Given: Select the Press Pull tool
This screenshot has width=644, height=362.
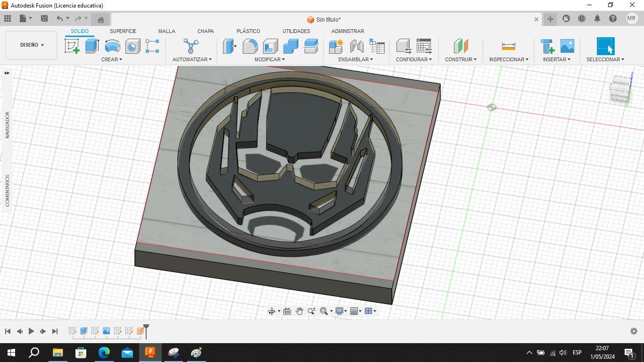Looking at the screenshot, I should coord(230,46).
